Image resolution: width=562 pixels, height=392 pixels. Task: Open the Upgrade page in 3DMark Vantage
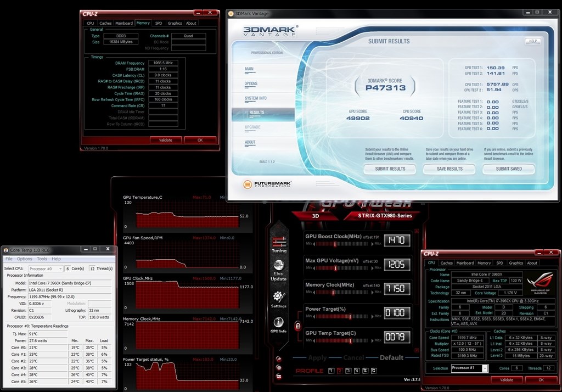(252, 127)
